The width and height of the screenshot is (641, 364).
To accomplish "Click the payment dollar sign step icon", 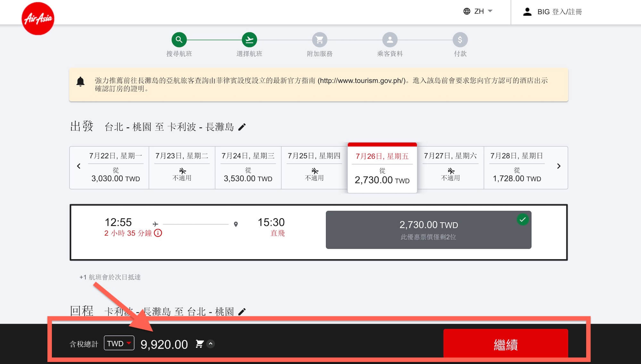I will [460, 40].
